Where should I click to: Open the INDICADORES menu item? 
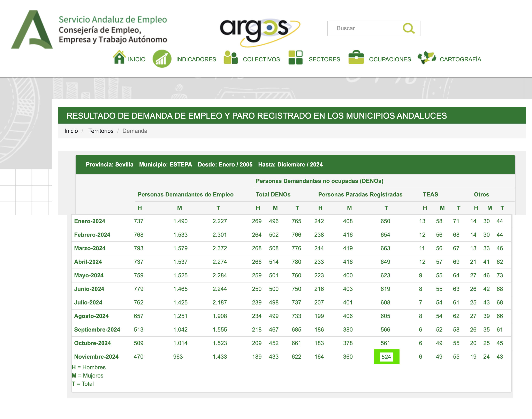196,59
